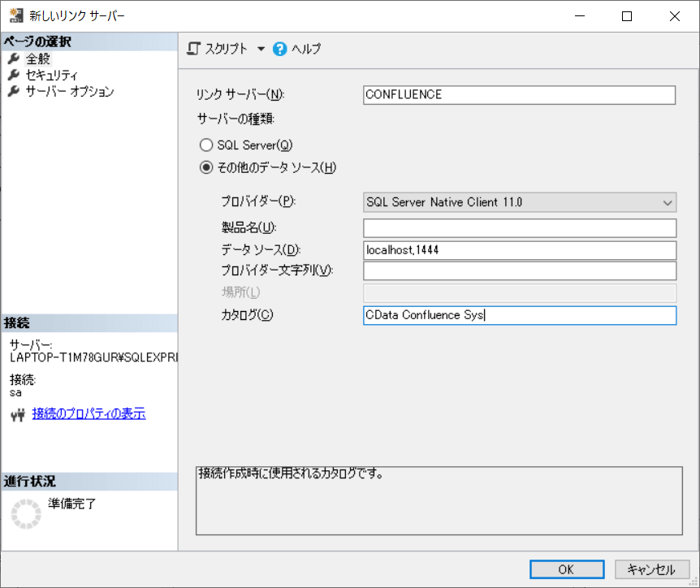This screenshot has width=700, height=588.
Task: Click the キャンセル button
Action: tap(652, 569)
